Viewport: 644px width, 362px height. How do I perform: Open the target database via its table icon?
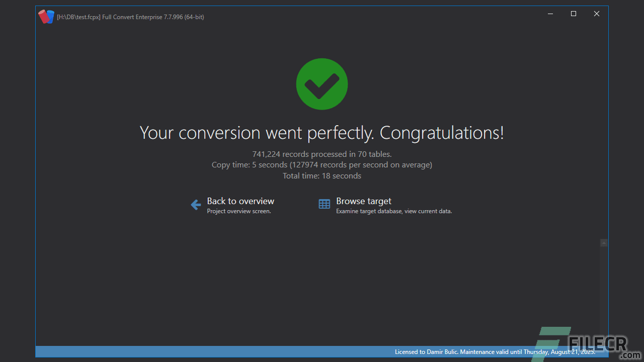pyautogui.click(x=324, y=204)
